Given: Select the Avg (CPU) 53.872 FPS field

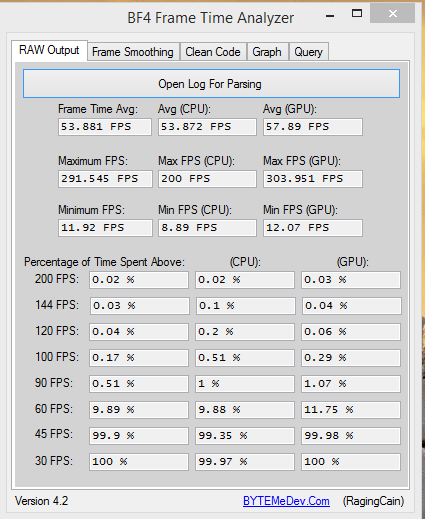Looking at the screenshot, I should pyautogui.click(x=207, y=127).
